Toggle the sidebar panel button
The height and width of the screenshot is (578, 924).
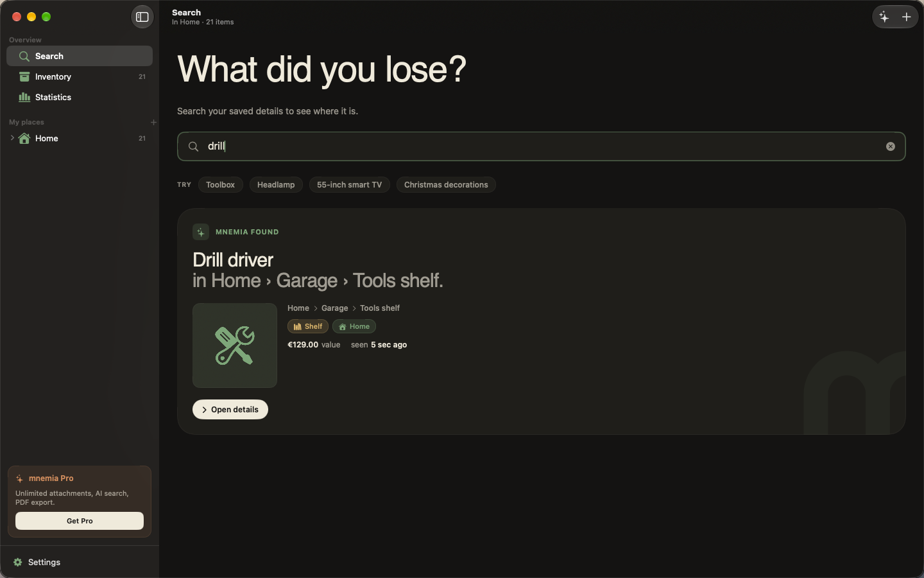(x=142, y=17)
